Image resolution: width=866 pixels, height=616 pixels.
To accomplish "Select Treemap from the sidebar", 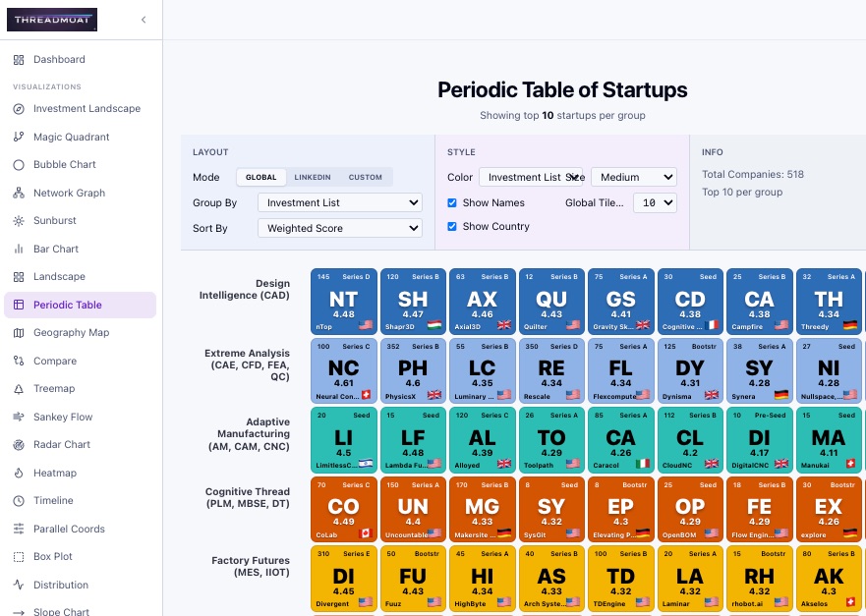I will (x=52, y=389).
